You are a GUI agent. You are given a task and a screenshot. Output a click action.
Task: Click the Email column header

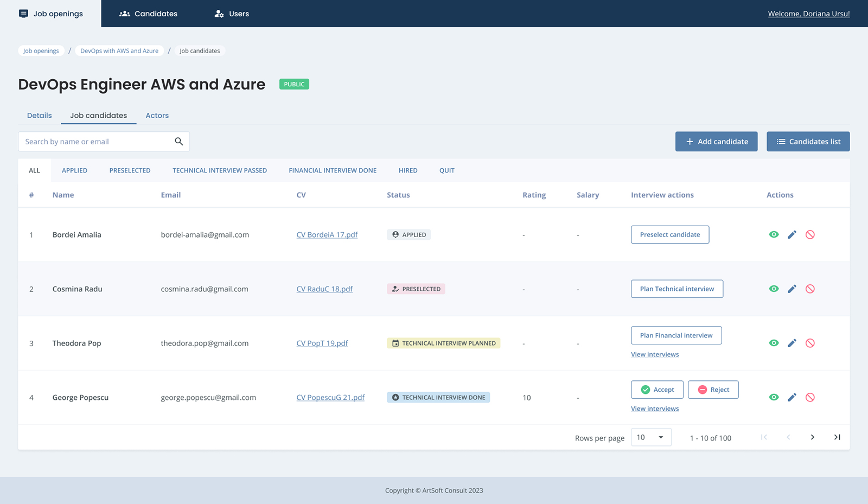(x=171, y=195)
